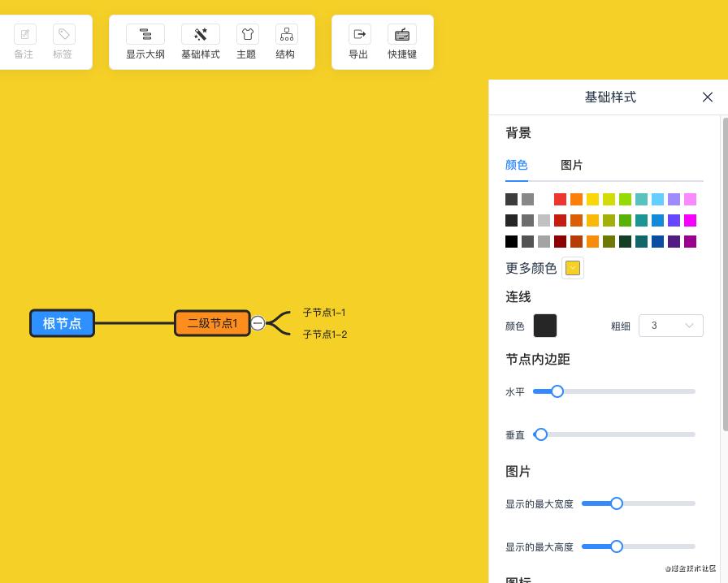The image size is (728, 583).
Task: Select the red background color swatch
Action: tap(560, 199)
